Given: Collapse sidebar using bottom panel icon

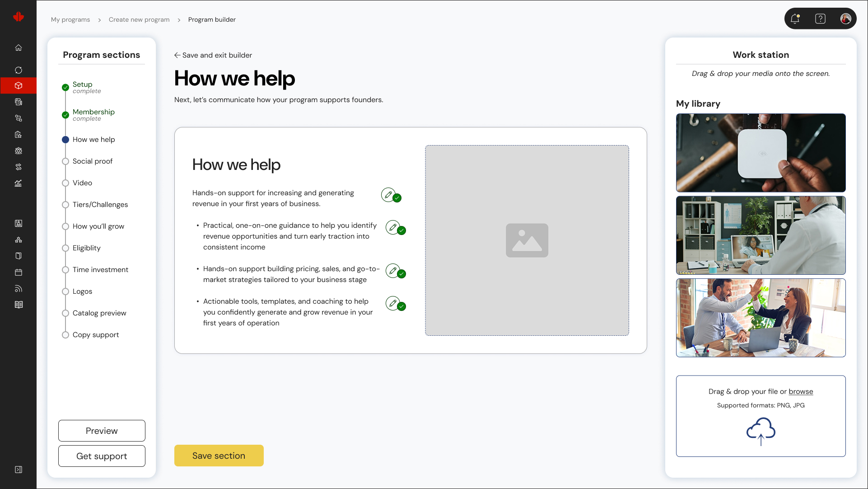Looking at the screenshot, I should pos(19,470).
